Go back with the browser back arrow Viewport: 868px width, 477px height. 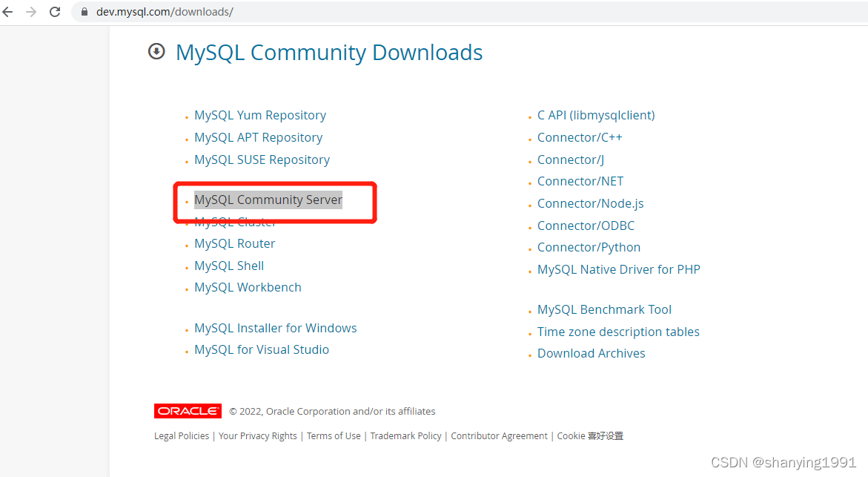pos(7,12)
